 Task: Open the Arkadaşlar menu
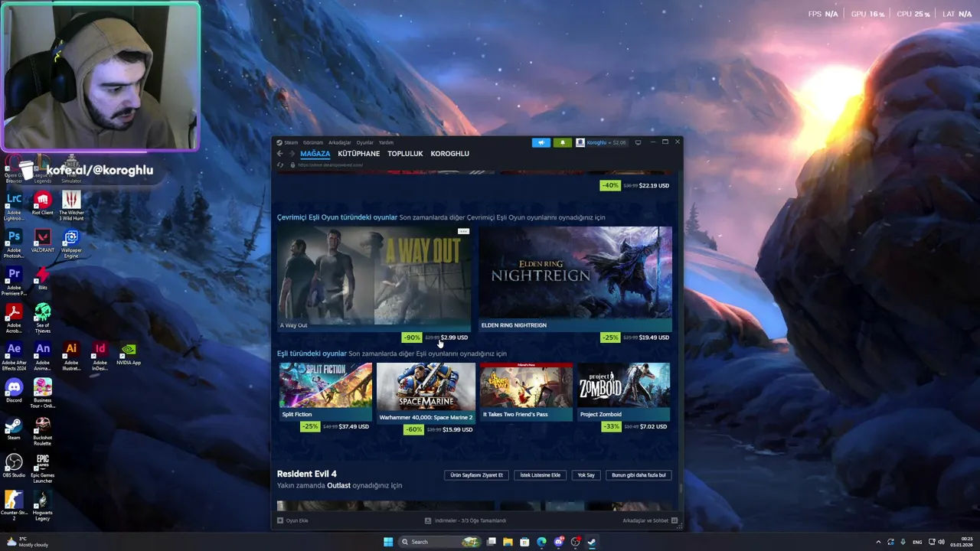click(339, 142)
